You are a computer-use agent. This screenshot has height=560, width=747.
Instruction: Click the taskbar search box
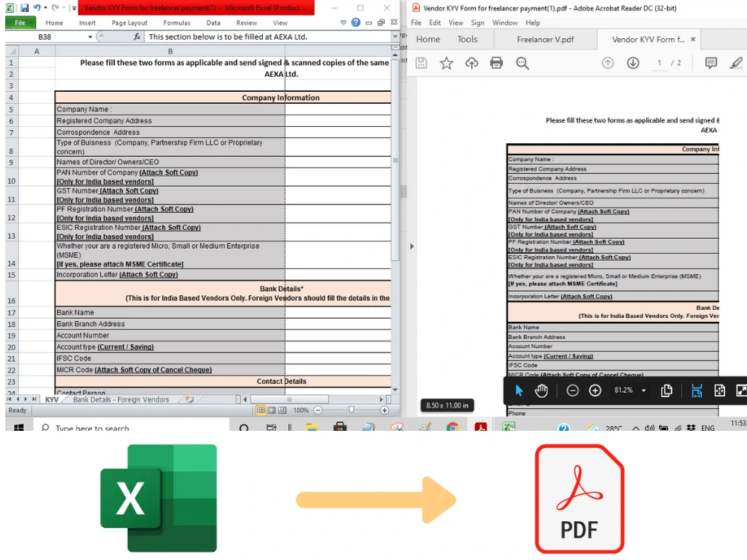click(131, 427)
